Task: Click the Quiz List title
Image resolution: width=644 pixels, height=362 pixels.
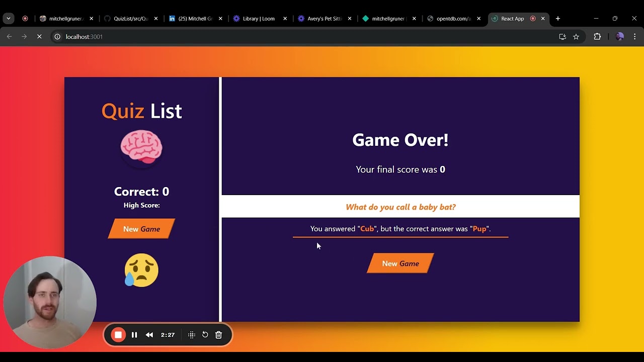Action: [141, 111]
